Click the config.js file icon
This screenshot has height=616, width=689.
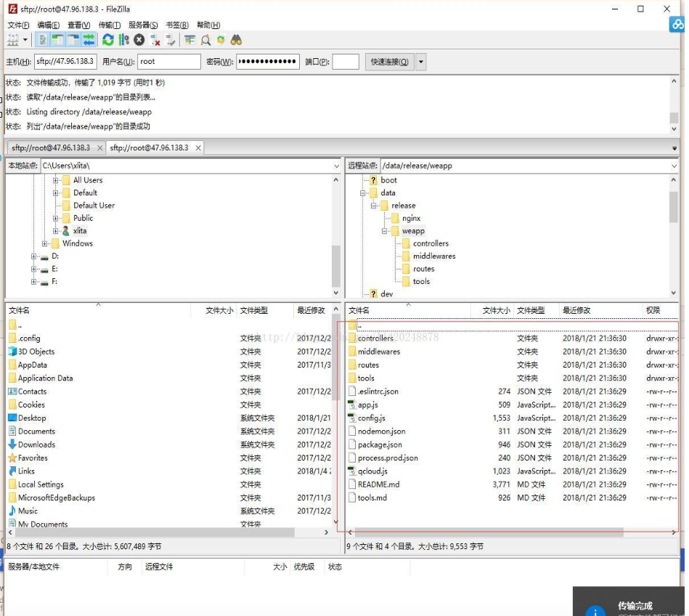[x=351, y=418]
